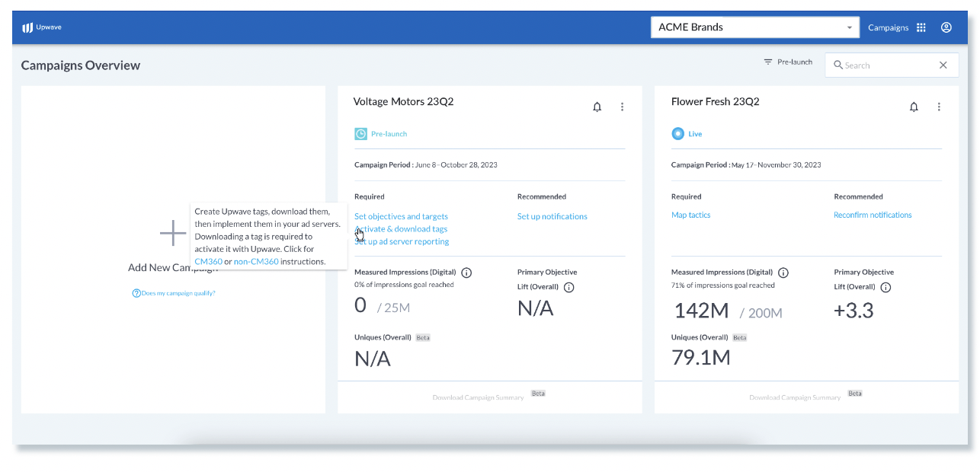Open the three-dot menu on Flower Fresh card
Image resolution: width=980 pixels, height=472 pixels.
pyautogui.click(x=939, y=107)
